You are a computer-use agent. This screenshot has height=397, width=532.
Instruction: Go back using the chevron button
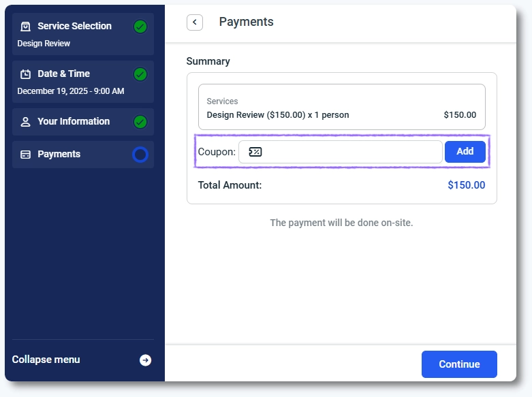coord(195,22)
